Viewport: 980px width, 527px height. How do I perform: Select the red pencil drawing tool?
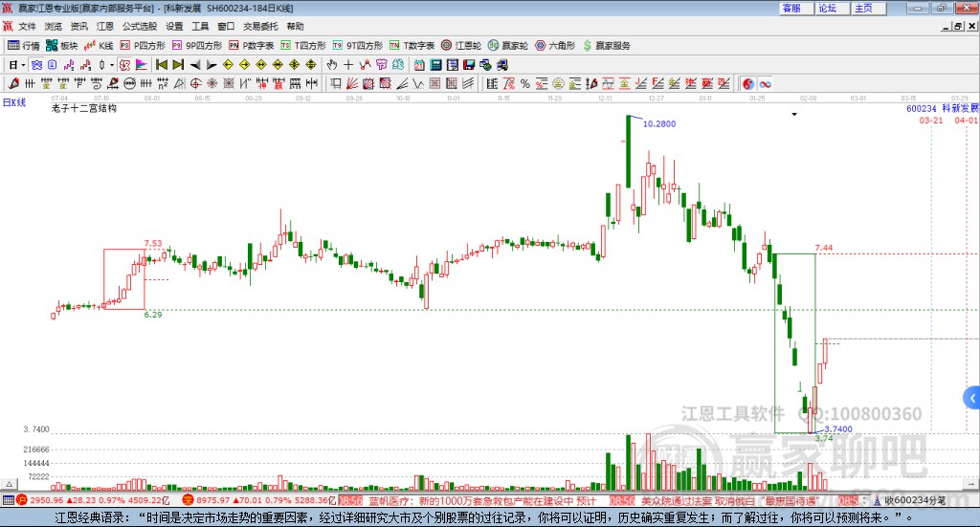coord(13,83)
